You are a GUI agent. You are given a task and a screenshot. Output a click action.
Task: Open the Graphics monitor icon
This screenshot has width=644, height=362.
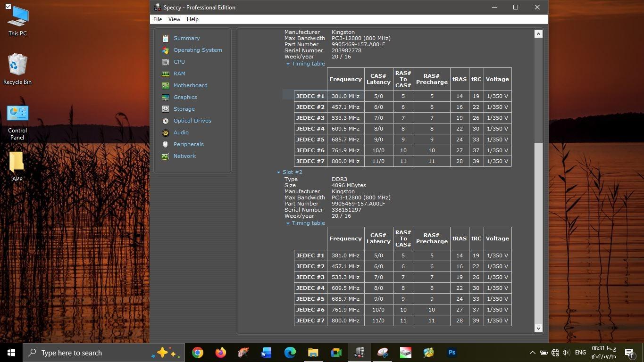pyautogui.click(x=165, y=97)
